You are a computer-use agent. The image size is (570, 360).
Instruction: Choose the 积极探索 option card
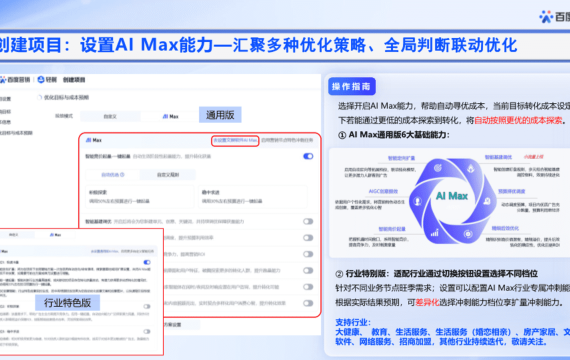click(x=140, y=197)
